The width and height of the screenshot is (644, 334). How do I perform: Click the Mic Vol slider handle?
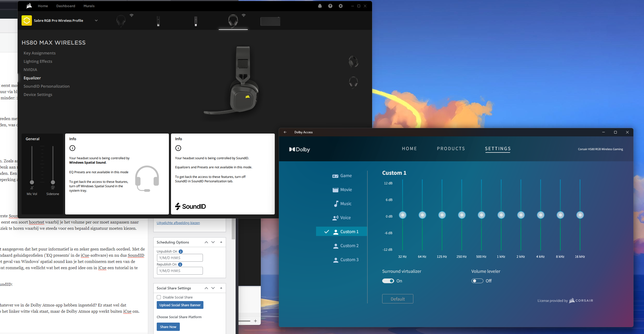tap(32, 182)
